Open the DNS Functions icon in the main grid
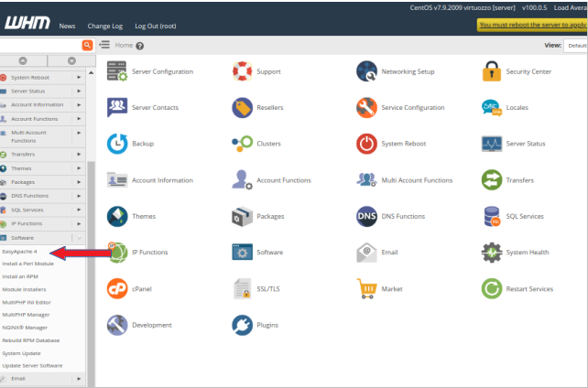 coord(366,216)
